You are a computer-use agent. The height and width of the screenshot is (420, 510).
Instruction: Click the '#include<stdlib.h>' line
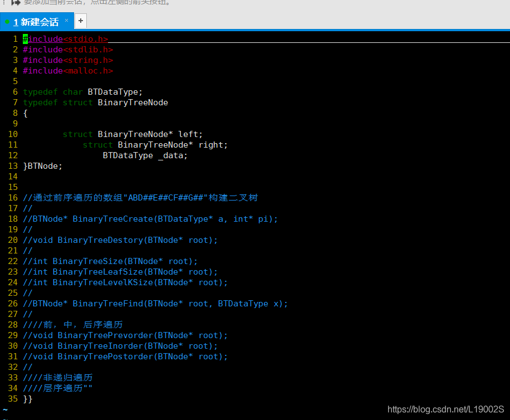[68, 50]
